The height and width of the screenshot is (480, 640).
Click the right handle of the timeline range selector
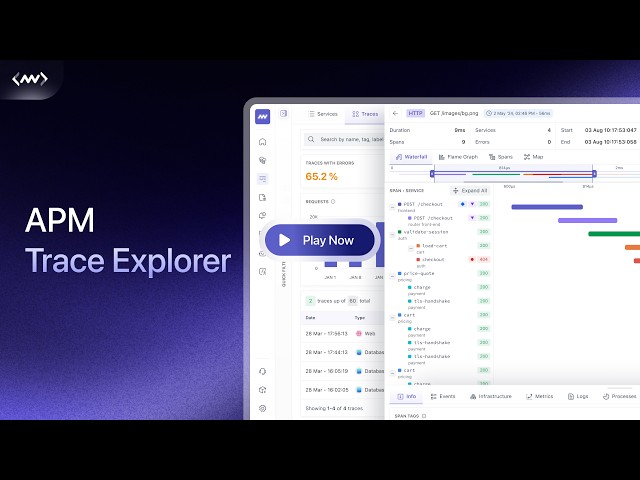click(594, 174)
